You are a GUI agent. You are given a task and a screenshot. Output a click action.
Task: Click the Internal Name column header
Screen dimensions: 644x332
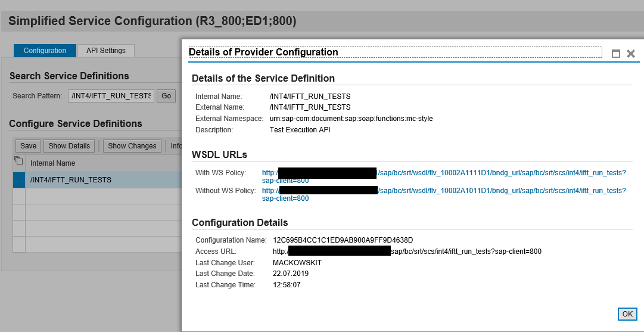53,163
